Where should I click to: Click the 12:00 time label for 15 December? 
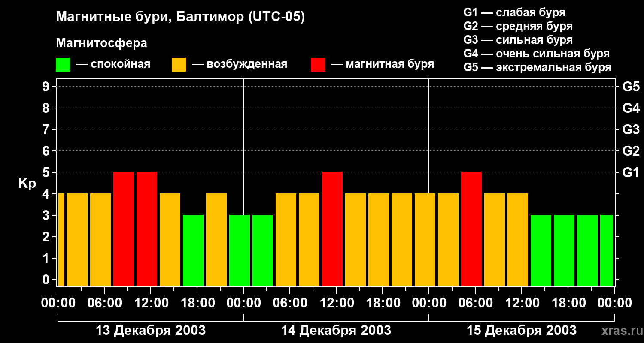pos(522,303)
